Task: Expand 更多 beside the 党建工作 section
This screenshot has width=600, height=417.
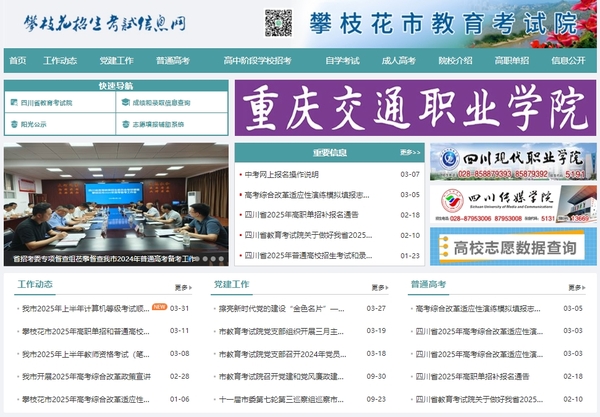Action: (x=380, y=287)
